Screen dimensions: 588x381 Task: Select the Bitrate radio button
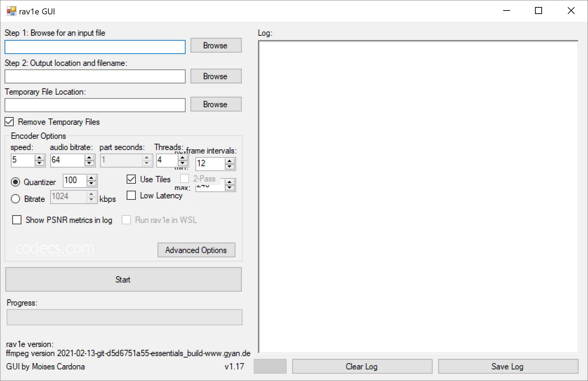(15, 199)
